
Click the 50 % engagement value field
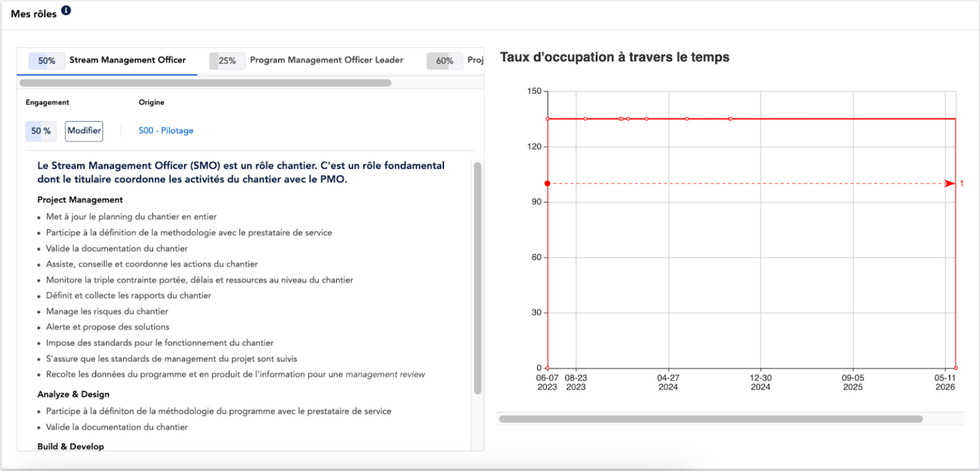coord(40,131)
